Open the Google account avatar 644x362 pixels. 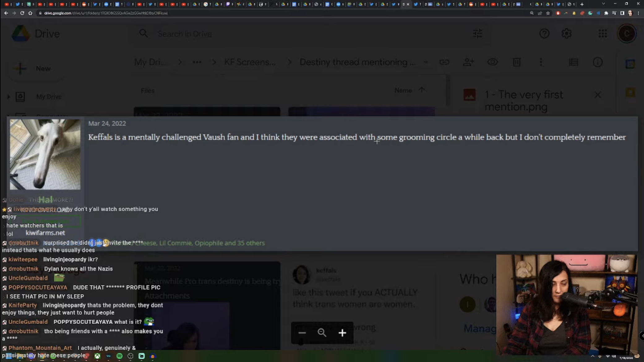(627, 33)
